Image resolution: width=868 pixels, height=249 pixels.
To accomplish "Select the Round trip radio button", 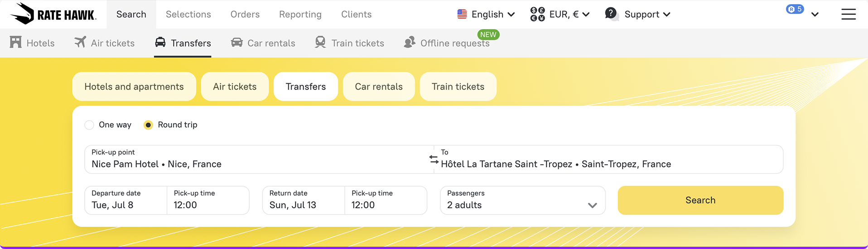I will click(x=148, y=125).
